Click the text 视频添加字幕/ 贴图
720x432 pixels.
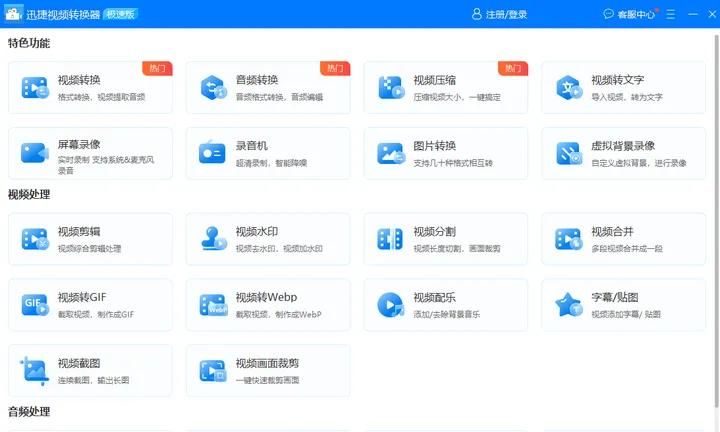point(626,314)
